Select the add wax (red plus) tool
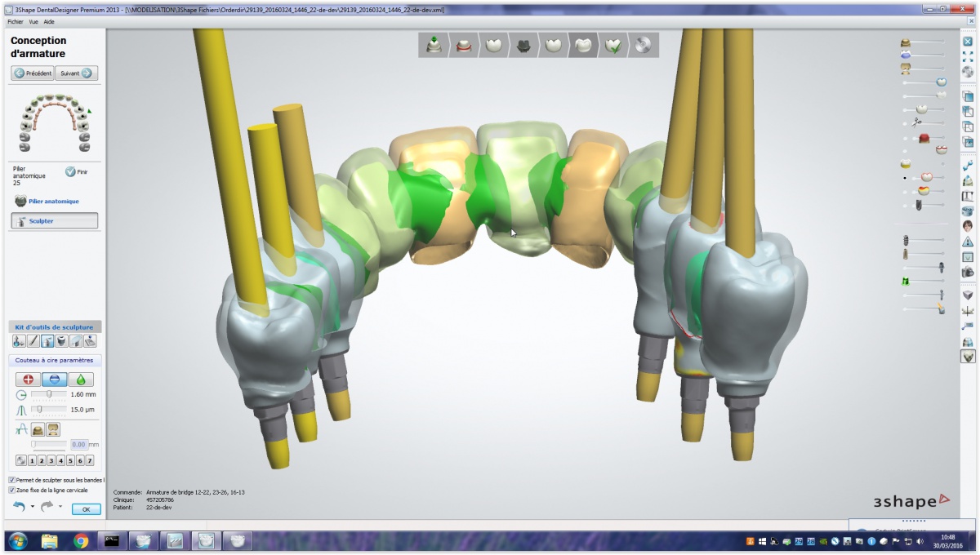The height and width of the screenshot is (555, 980). (x=28, y=380)
